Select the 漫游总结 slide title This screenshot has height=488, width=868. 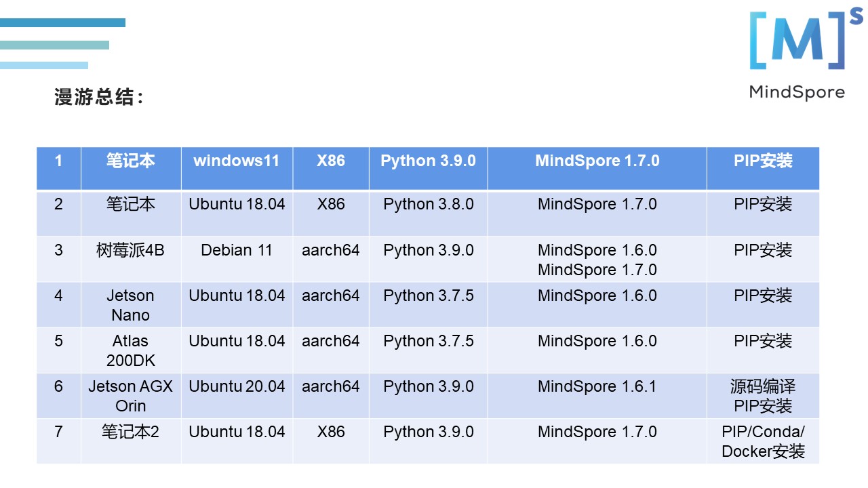pos(99,97)
